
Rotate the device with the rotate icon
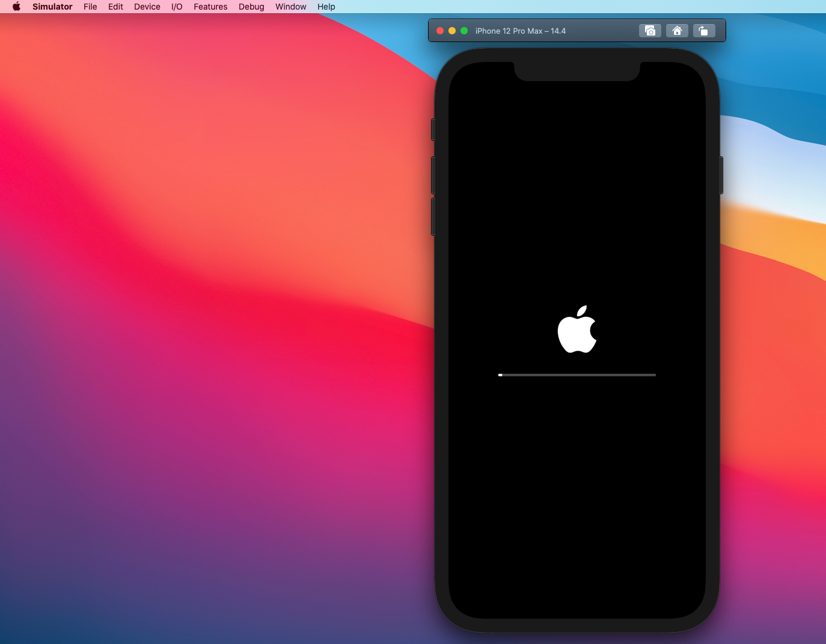pyautogui.click(x=703, y=31)
